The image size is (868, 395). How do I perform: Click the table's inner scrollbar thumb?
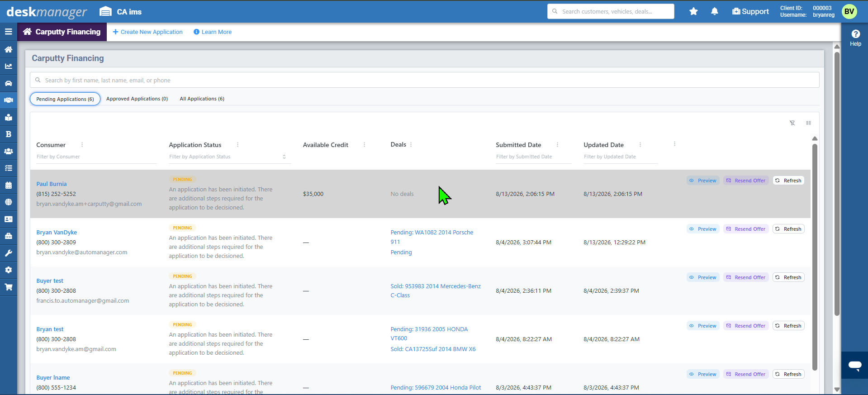pos(815,257)
